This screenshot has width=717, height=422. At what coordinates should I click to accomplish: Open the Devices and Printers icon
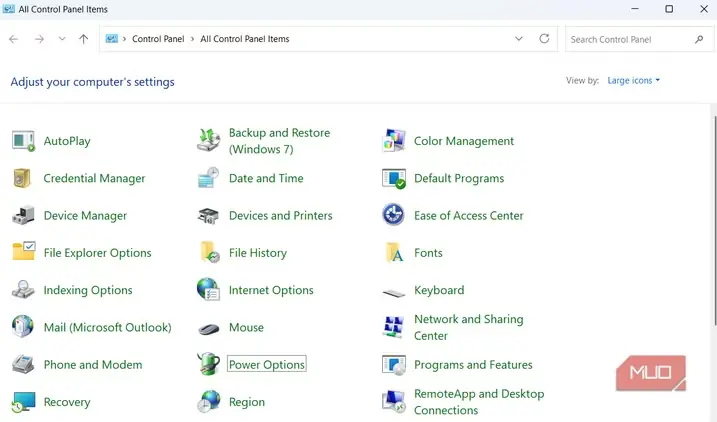(209, 215)
